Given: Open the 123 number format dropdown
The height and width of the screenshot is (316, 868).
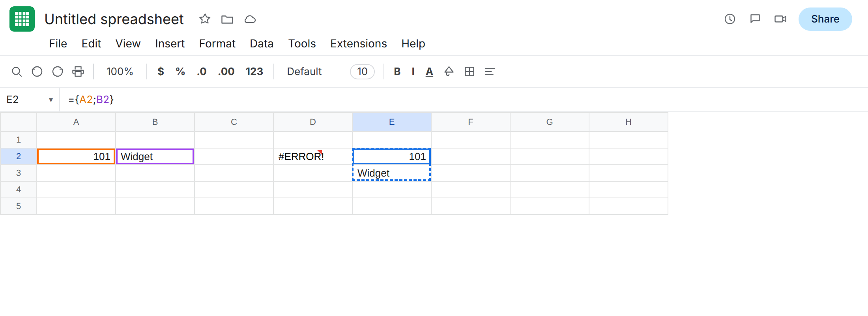Looking at the screenshot, I should click(254, 71).
